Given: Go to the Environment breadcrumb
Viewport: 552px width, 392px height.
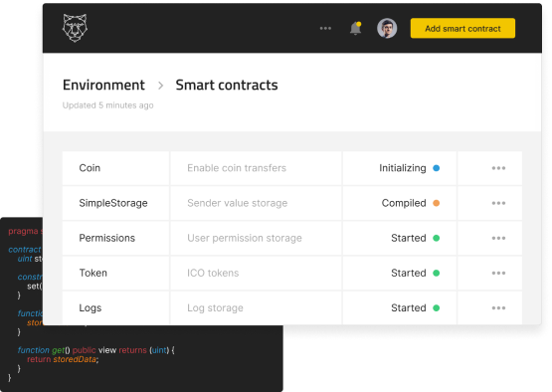Looking at the screenshot, I should click(103, 86).
